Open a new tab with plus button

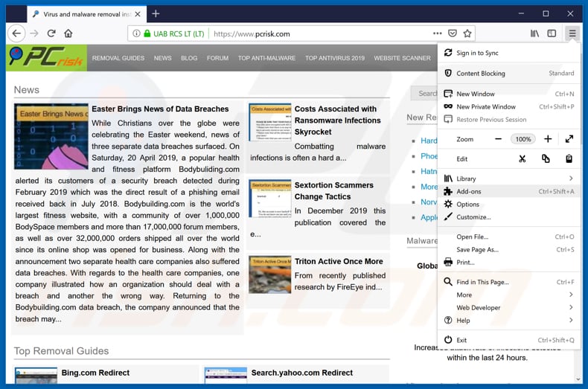click(x=156, y=13)
